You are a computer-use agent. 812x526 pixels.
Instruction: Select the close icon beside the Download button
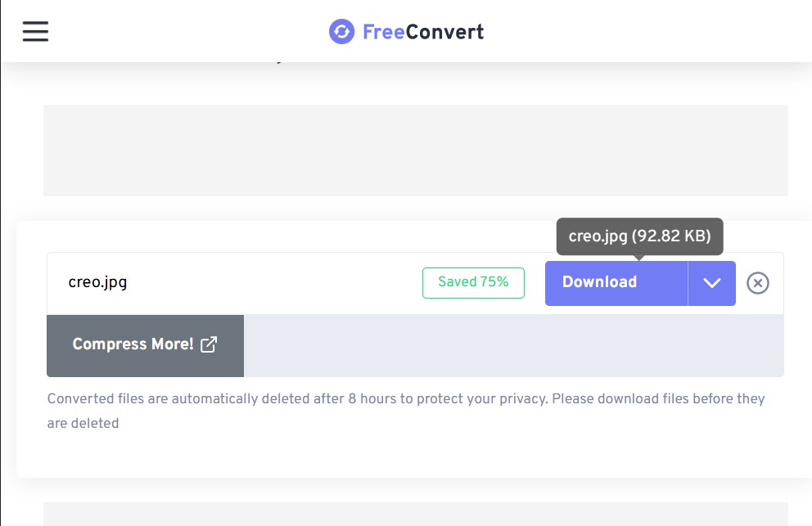pyautogui.click(x=758, y=283)
